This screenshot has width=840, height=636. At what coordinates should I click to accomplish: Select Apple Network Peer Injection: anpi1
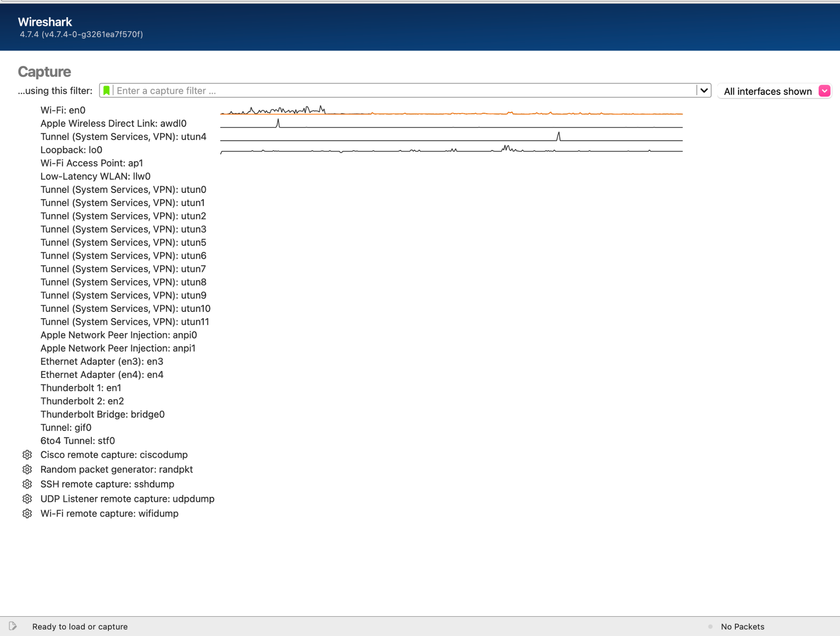[118, 348]
